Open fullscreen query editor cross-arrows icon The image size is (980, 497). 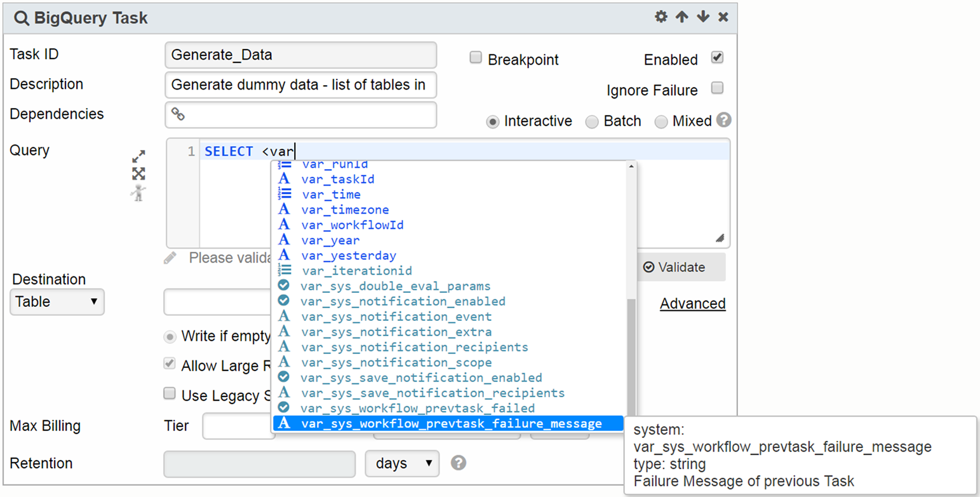[x=138, y=174]
